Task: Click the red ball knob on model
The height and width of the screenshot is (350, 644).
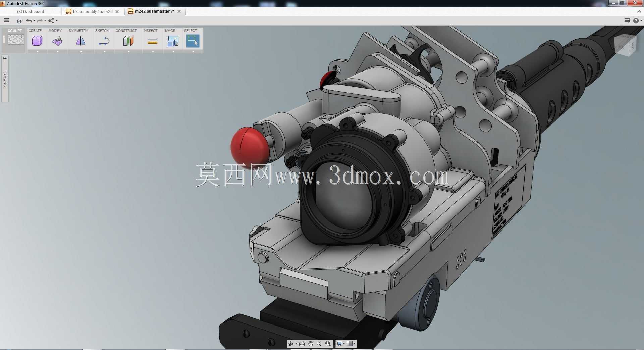Action: [x=250, y=148]
